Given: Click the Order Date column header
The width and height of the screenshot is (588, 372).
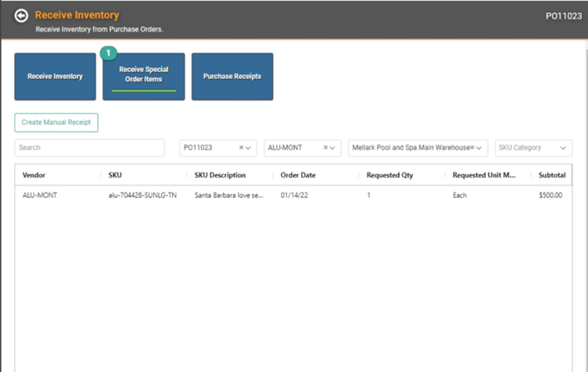Looking at the screenshot, I should [x=298, y=175].
